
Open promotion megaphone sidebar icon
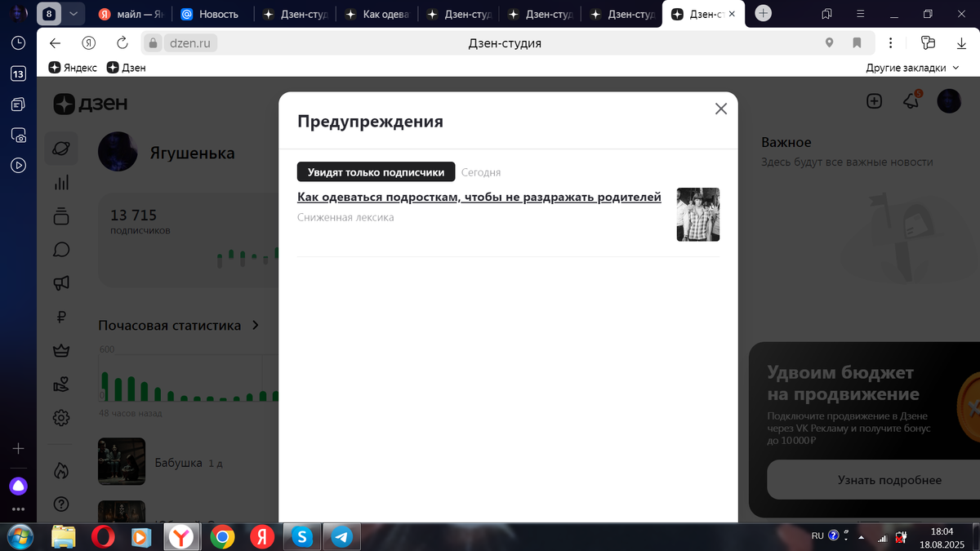pos(61,283)
